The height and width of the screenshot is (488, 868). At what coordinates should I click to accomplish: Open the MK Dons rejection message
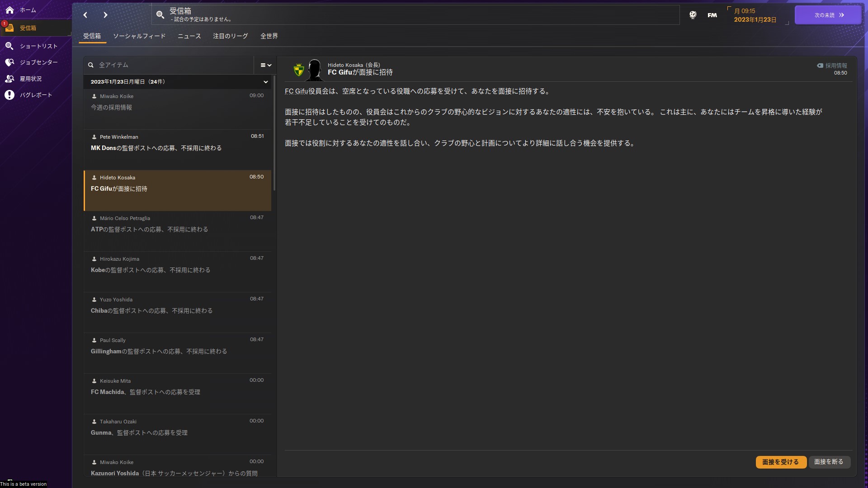tap(177, 148)
